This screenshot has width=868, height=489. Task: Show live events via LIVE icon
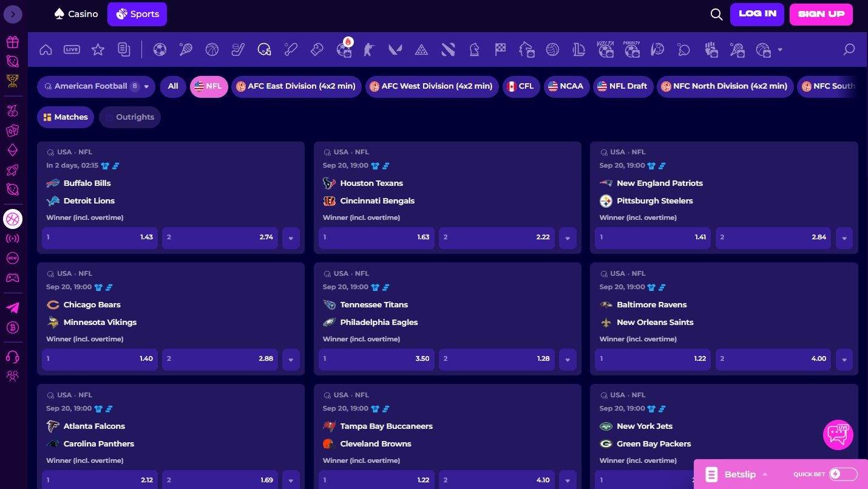click(x=72, y=50)
